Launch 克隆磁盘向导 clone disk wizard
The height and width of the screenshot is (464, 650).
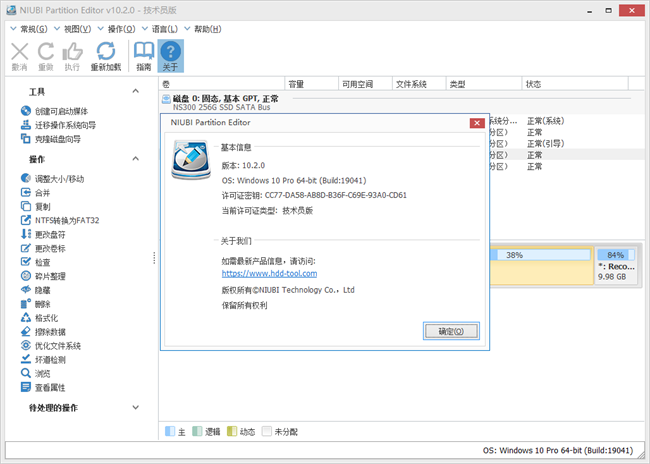51,139
